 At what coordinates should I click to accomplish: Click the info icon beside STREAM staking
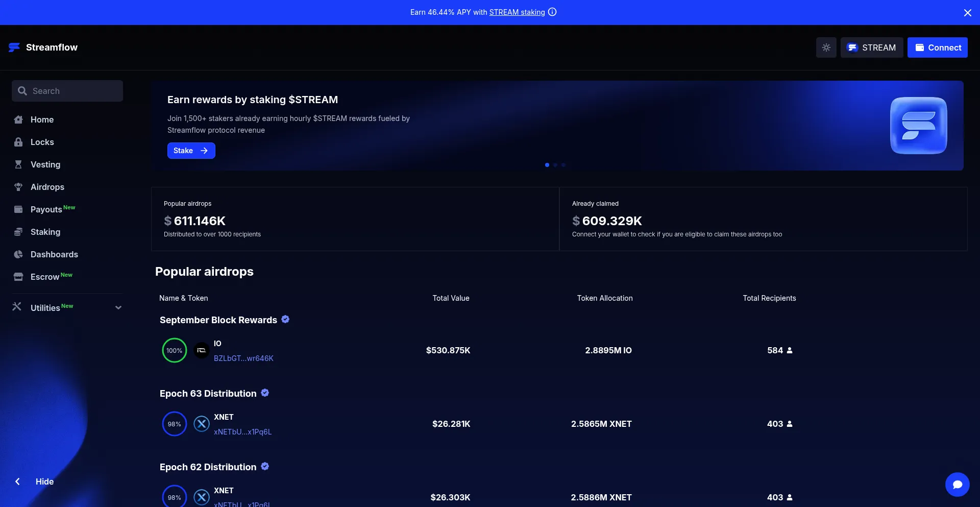click(x=552, y=12)
